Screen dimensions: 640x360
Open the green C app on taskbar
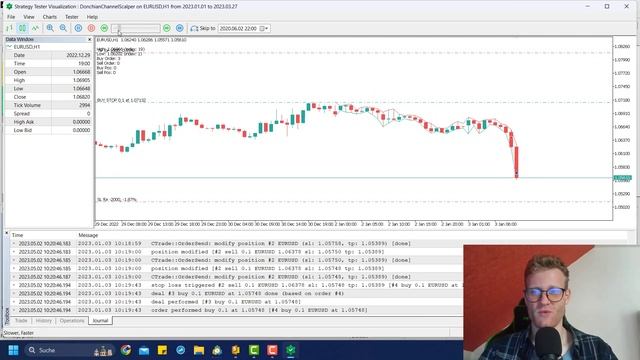[x=254, y=350]
